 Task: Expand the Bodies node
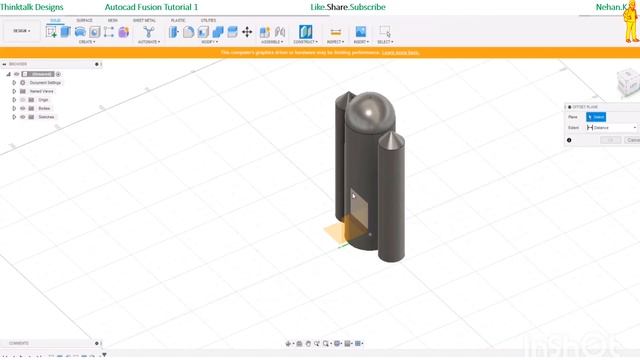[14, 109]
